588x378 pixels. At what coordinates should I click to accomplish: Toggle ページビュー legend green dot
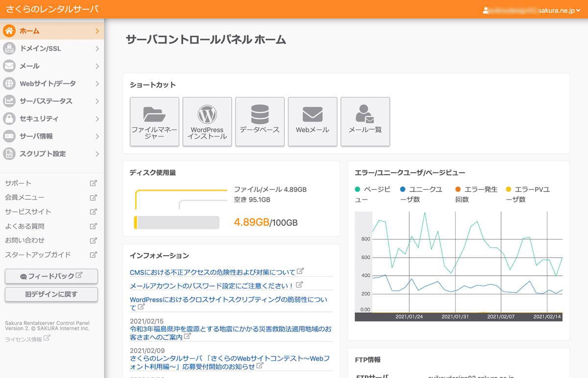(x=358, y=189)
